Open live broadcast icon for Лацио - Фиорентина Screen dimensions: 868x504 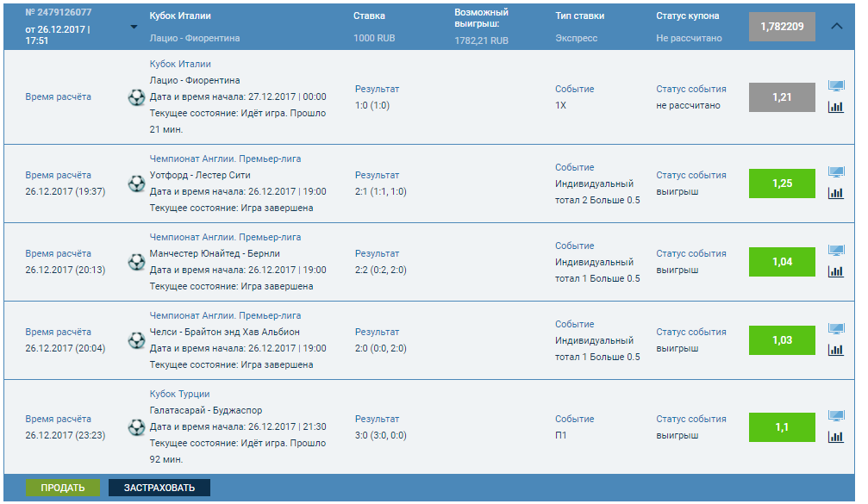pos(836,86)
